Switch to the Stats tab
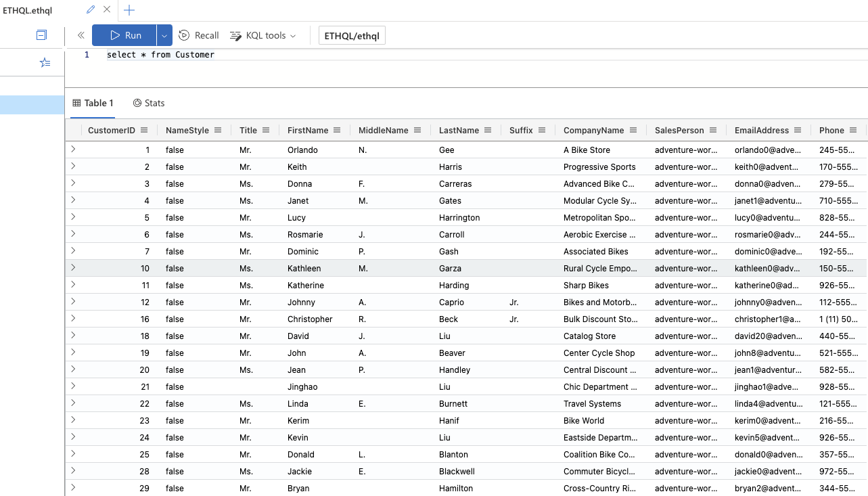868x496 pixels. pos(149,103)
